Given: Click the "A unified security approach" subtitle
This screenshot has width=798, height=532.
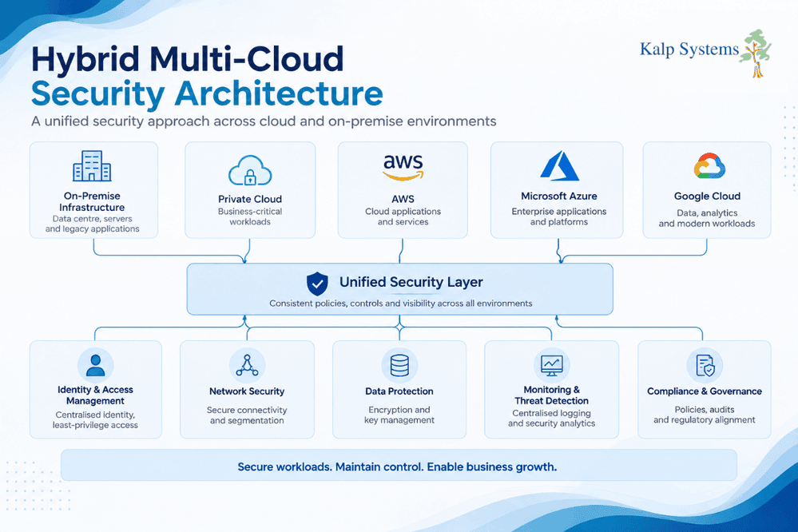Looking at the screenshot, I should (264, 121).
